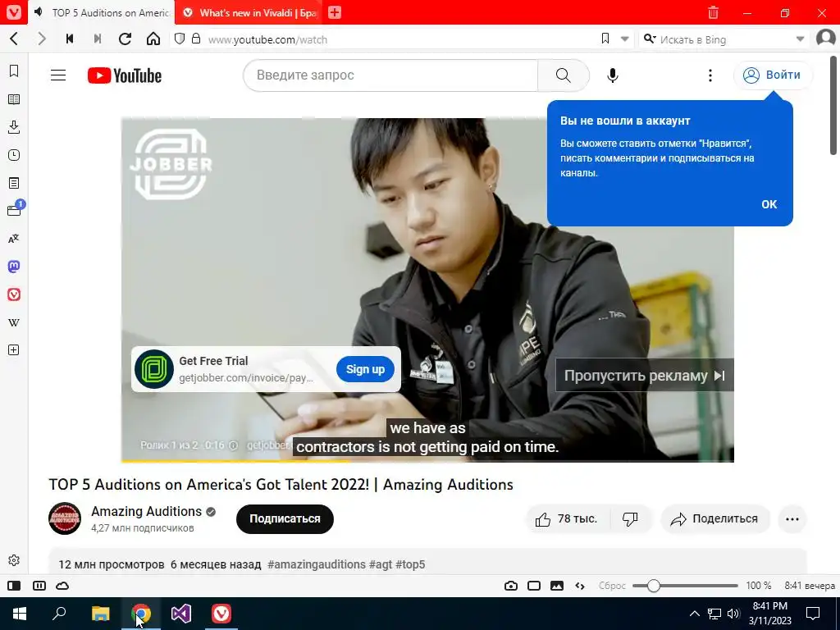Open the Amazing Auditions channel avatar

click(65, 518)
